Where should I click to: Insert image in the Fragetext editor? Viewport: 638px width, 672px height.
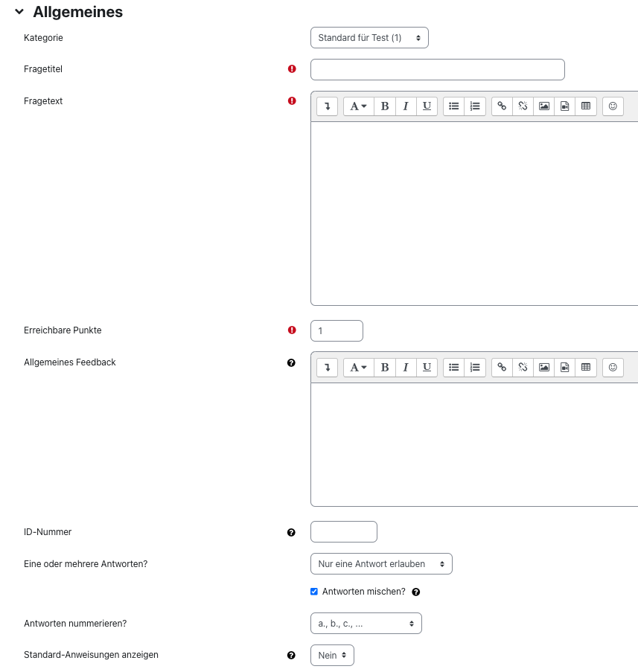[544, 106]
